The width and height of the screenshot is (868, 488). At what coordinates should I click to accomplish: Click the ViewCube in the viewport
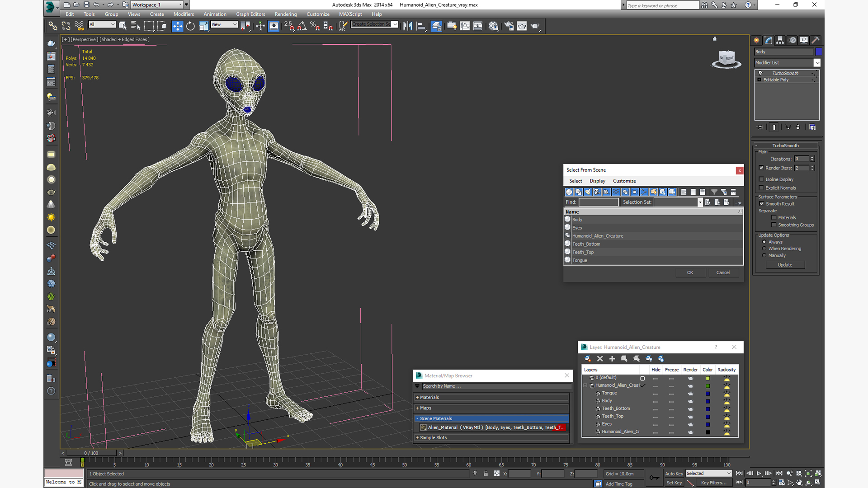click(727, 59)
